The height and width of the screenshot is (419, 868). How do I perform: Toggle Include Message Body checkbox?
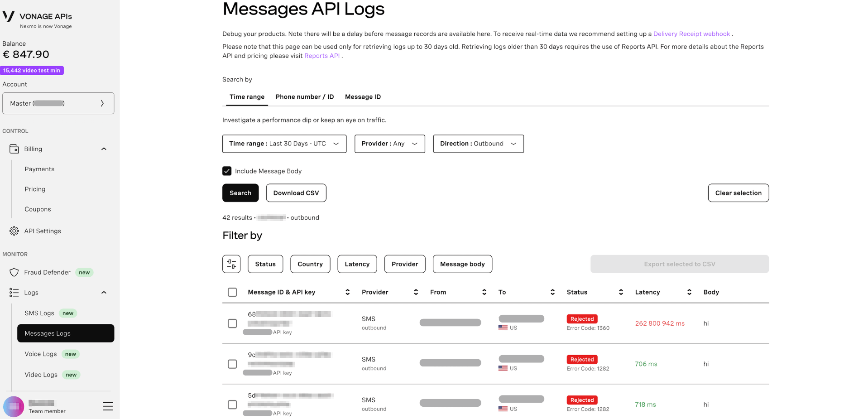click(x=227, y=171)
